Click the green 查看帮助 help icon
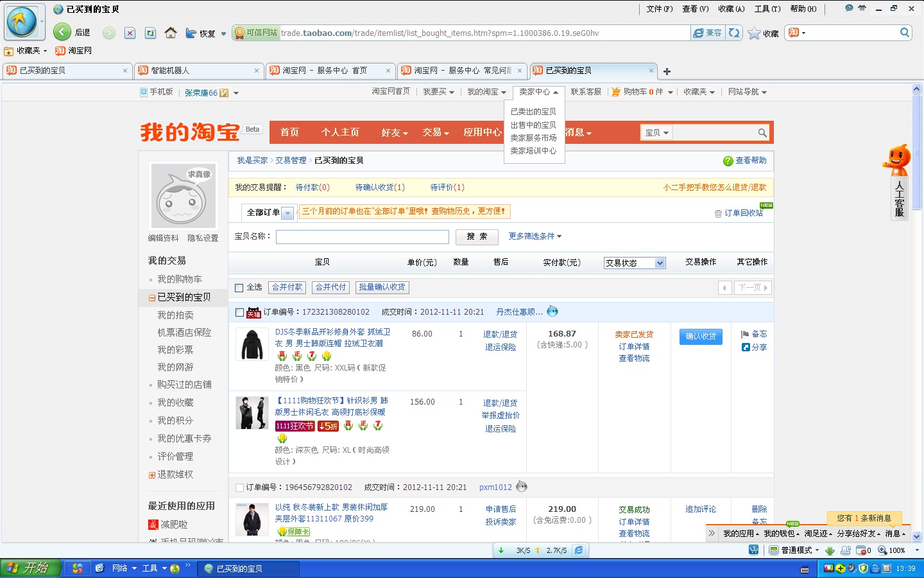The image size is (924, 578). (x=728, y=161)
